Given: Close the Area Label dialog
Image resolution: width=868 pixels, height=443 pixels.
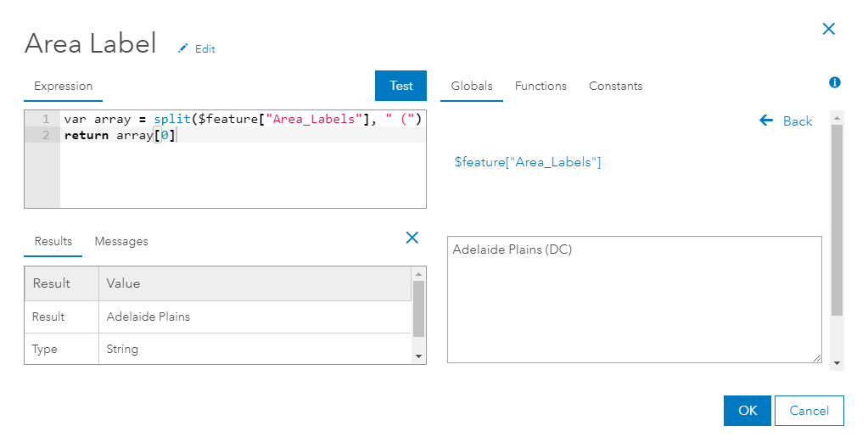Looking at the screenshot, I should point(829,29).
